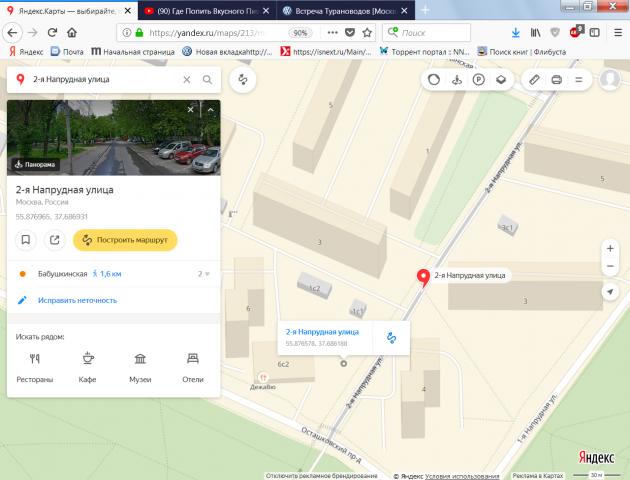Focus the Firefox Поиск search box

pos(427,33)
